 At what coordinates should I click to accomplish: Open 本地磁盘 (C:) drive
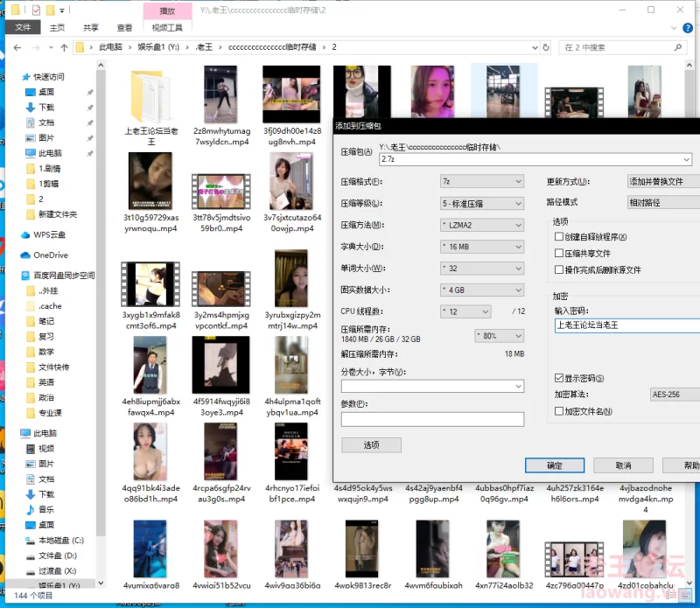(60, 541)
